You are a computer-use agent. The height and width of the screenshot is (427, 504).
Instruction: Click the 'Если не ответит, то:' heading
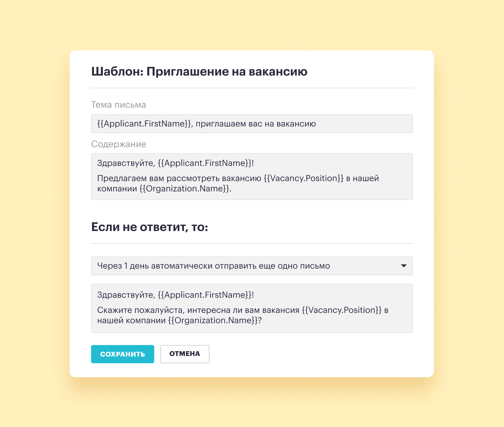(x=150, y=227)
